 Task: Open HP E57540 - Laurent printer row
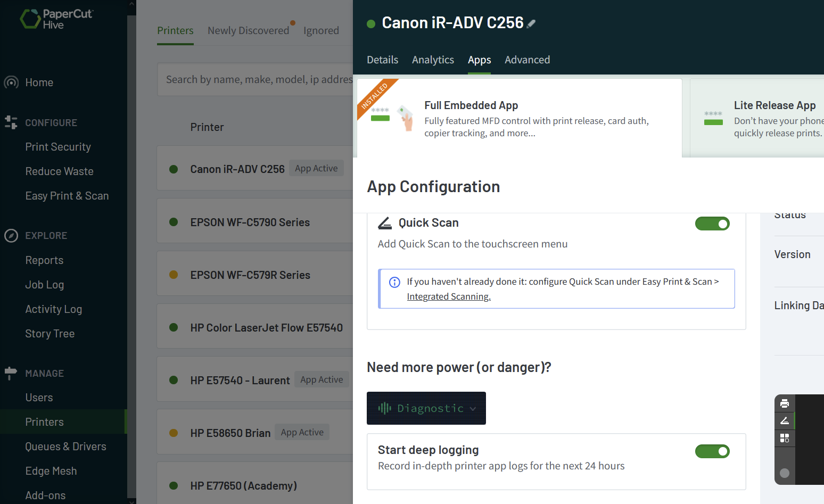pos(255,380)
